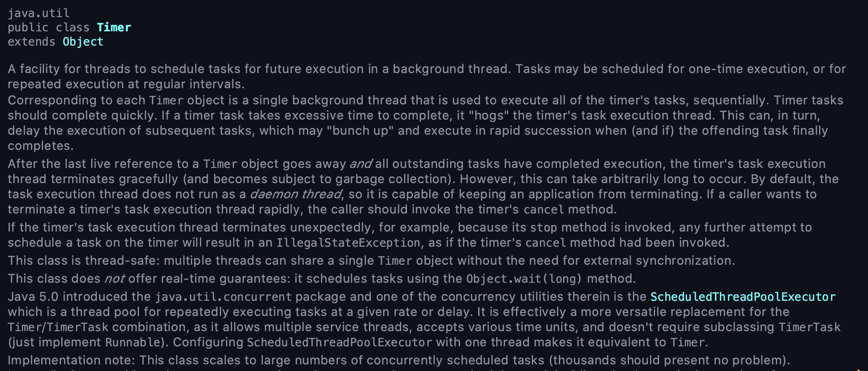Click "Implementation note" paragraph start
The width and height of the screenshot is (868, 371).
(x=70, y=361)
